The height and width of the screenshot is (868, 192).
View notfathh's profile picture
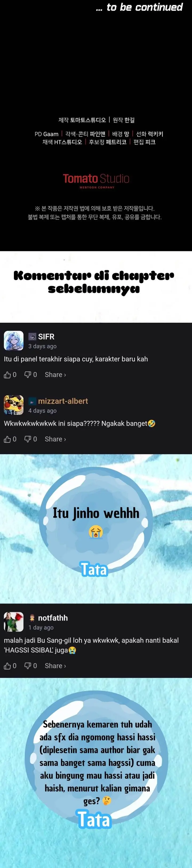14,622
